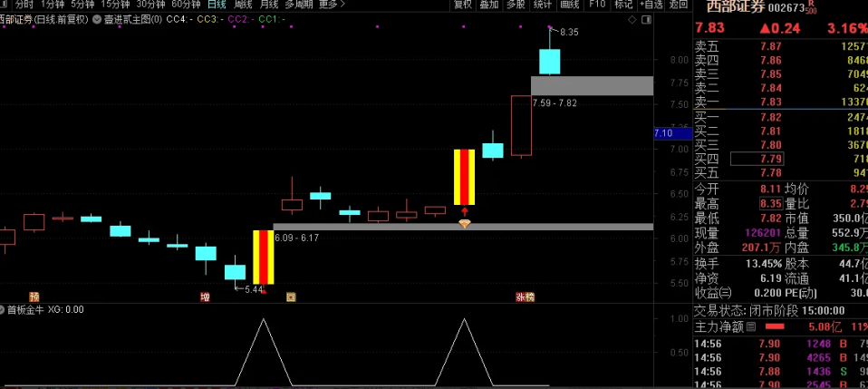The image size is (868, 389).
Task: Open F10 company information
Action: [x=596, y=5]
